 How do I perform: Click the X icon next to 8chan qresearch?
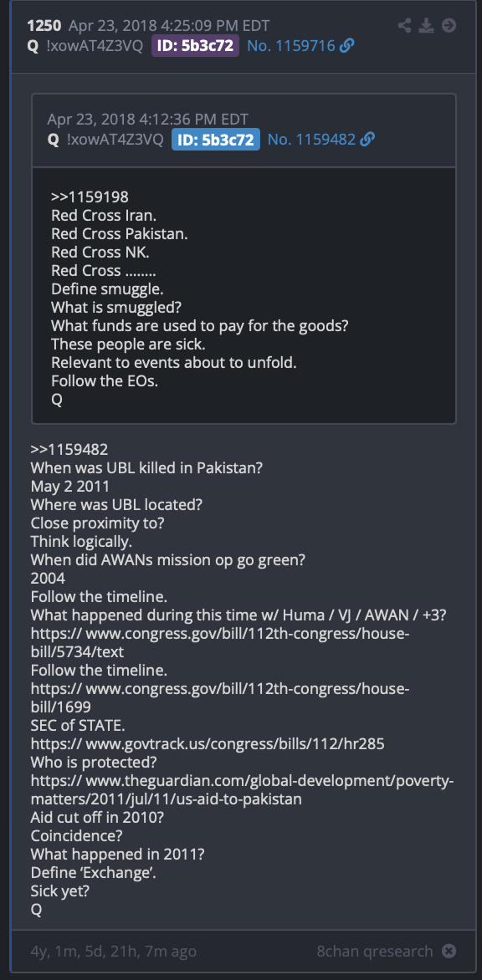click(449, 952)
